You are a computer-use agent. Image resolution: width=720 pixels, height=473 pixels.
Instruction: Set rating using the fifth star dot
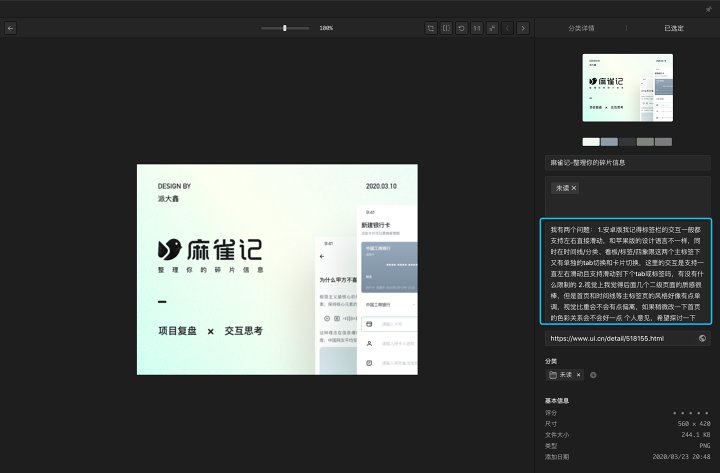pyautogui.click(x=707, y=413)
